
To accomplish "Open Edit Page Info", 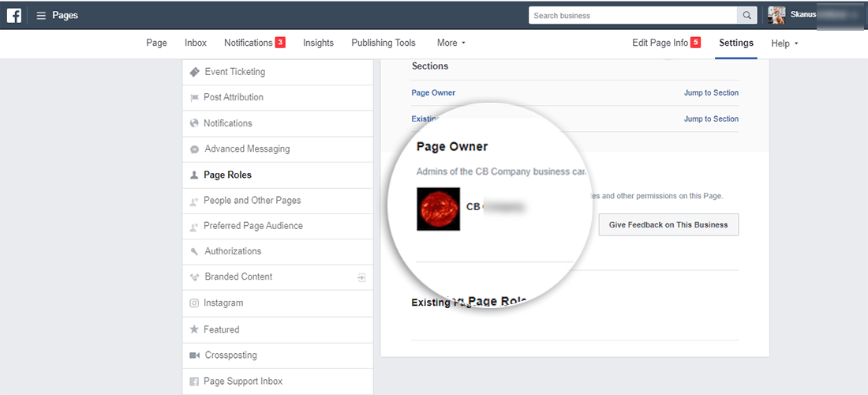I will click(x=660, y=43).
